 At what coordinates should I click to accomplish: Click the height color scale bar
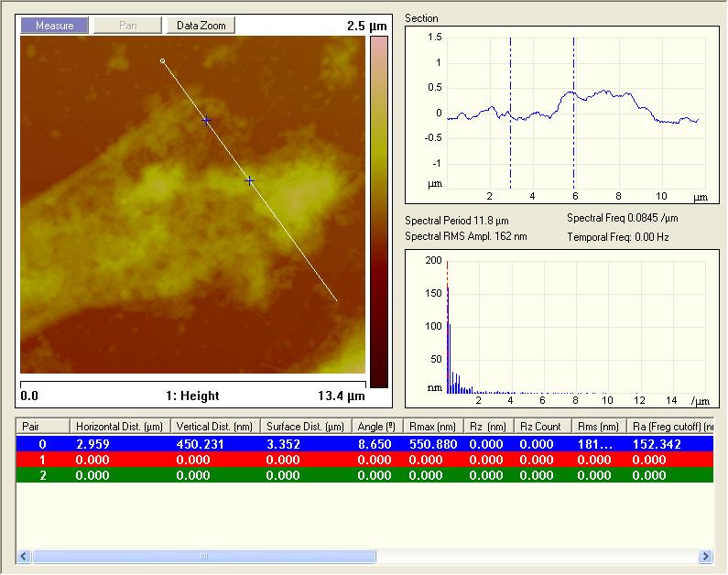click(x=379, y=212)
